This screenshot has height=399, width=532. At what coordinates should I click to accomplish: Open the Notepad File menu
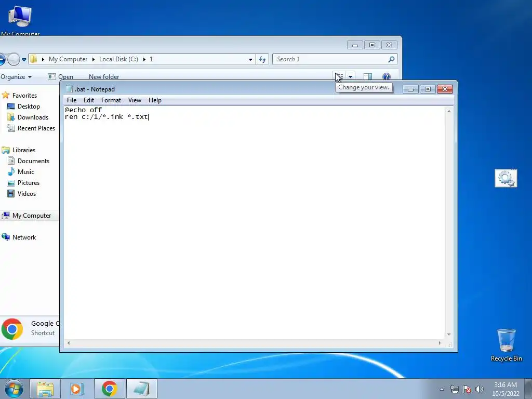(x=72, y=100)
